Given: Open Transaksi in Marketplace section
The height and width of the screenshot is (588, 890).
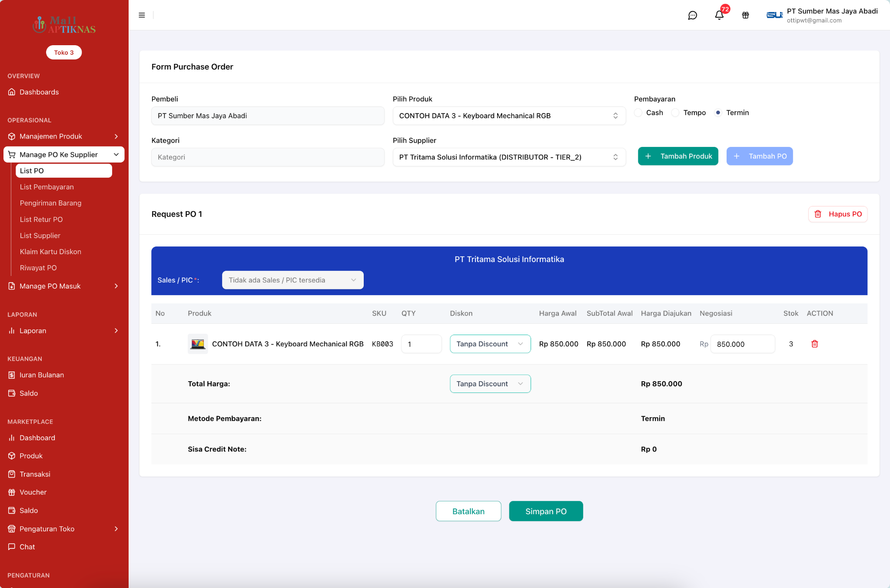Looking at the screenshot, I should (64, 474).
